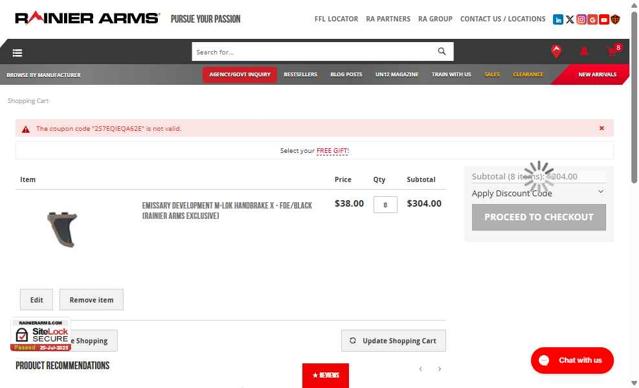Open Browse By Manufacturer menu
639x388 pixels.
44,75
